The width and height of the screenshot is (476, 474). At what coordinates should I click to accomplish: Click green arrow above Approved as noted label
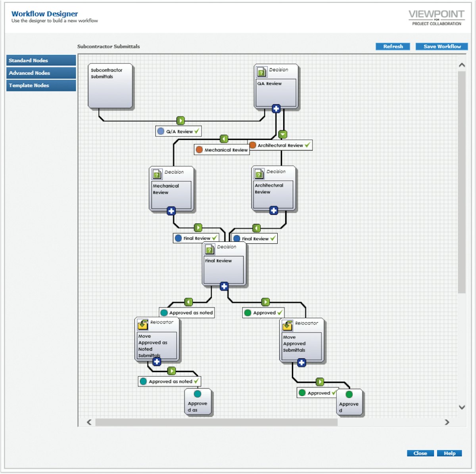tap(188, 302)
